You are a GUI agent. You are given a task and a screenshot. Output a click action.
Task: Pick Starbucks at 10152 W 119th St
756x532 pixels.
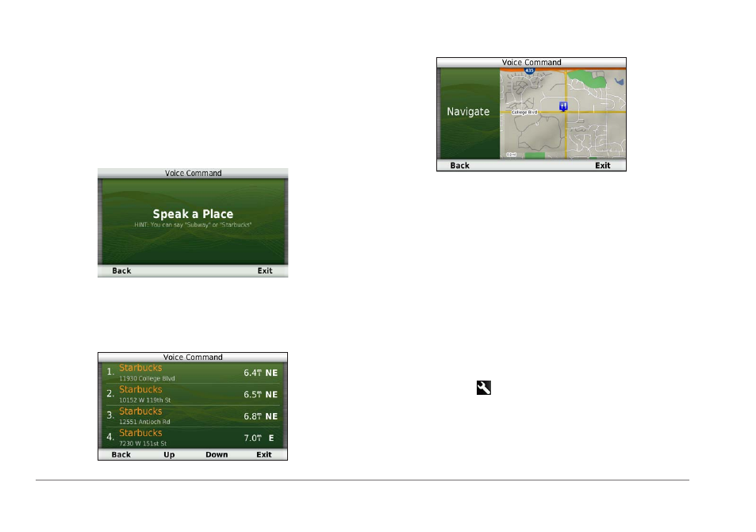coord(193,394)
